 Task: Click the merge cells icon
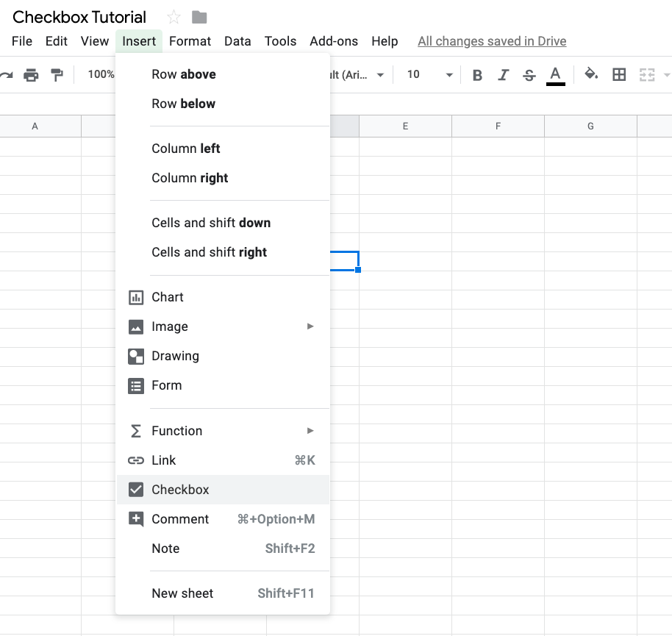coord(647,74)
